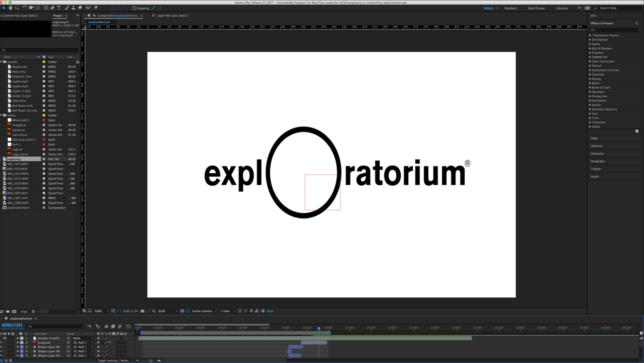Take a snapshot with the camera icon
The image size is (644, 363).
pyautogui.click(x=142, y=311)
